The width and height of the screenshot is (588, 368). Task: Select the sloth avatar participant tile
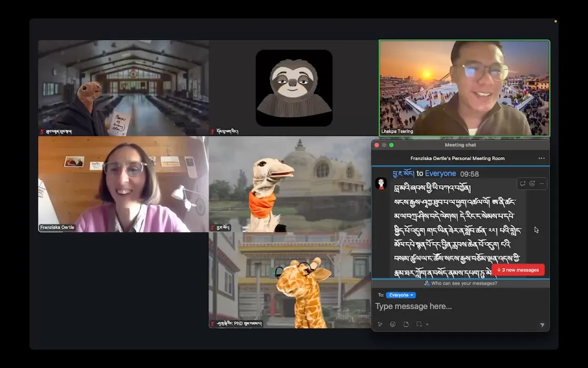[294, 88]
